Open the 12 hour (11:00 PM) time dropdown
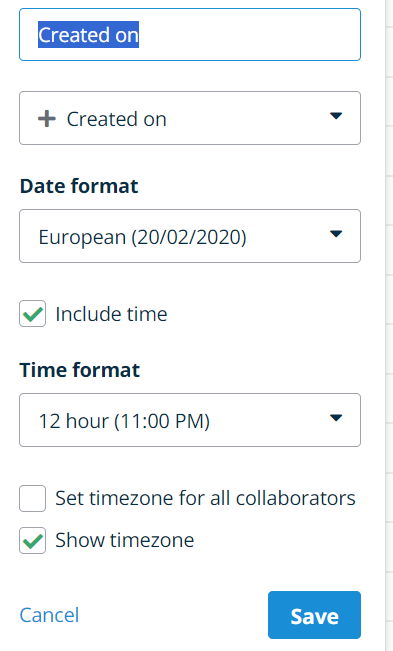393x651 pixels. point(190,420)
